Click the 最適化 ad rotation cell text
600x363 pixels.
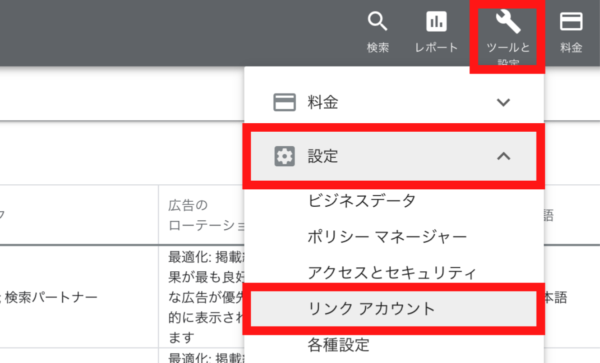[206, 297]
